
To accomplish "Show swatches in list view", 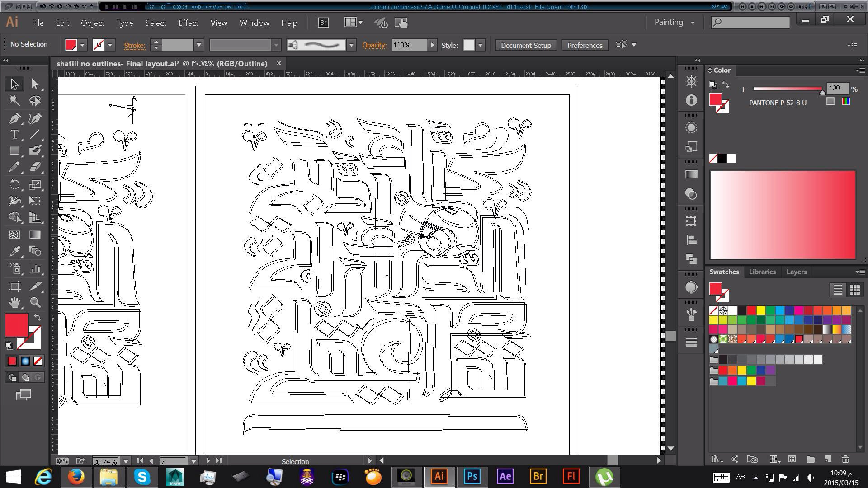I will (838, 290).
